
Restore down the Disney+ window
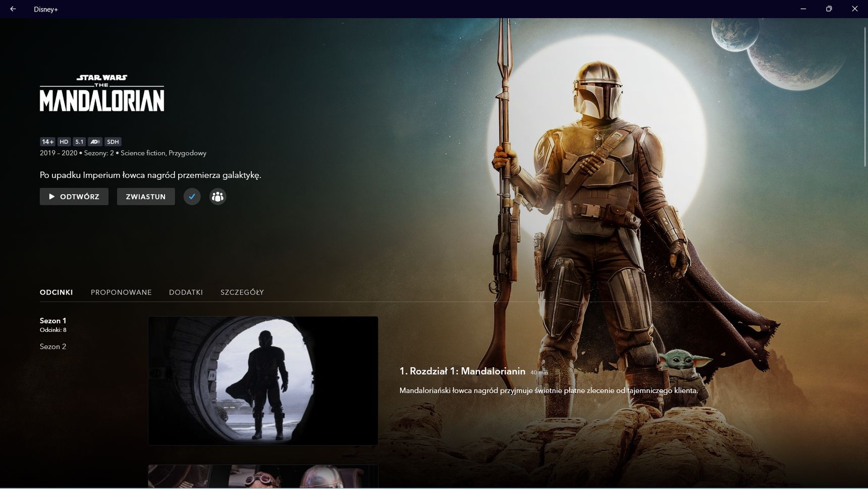coord(829,9)
